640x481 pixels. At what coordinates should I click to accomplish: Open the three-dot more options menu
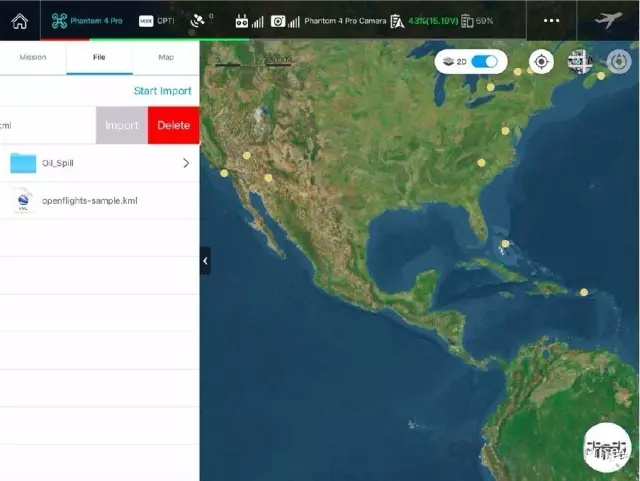(x=551, y=20)
